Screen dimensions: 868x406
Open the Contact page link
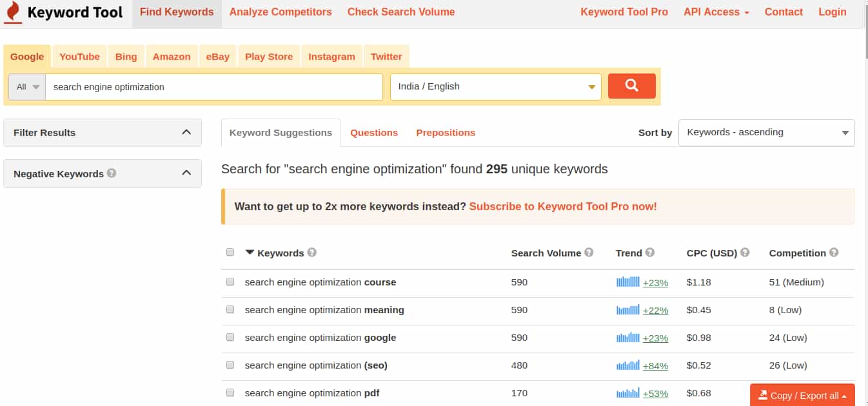point(784,12)
